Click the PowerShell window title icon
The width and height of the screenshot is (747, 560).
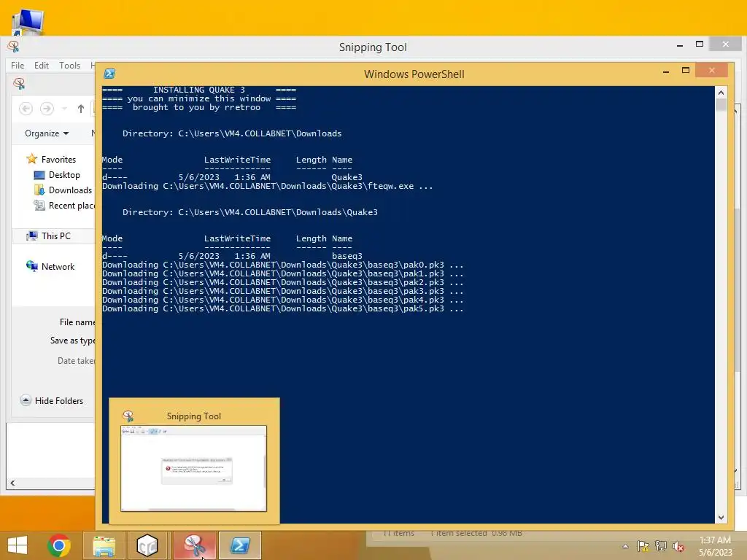[x=109, y=74]
